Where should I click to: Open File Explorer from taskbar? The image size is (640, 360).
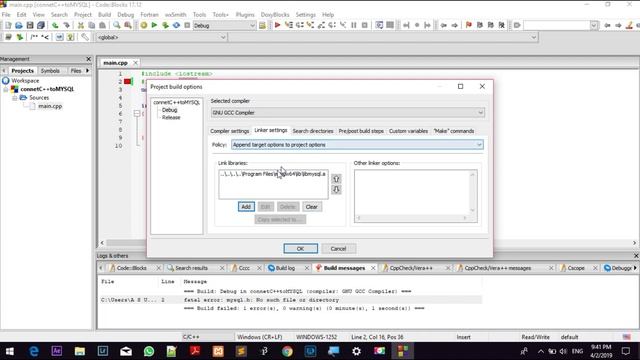(x=80, y=351)
